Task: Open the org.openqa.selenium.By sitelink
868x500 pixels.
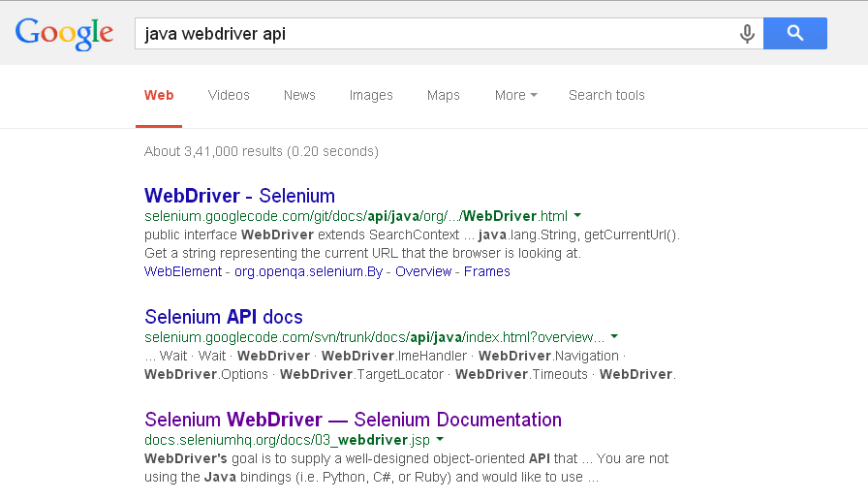Action: (x=308, y=272)
